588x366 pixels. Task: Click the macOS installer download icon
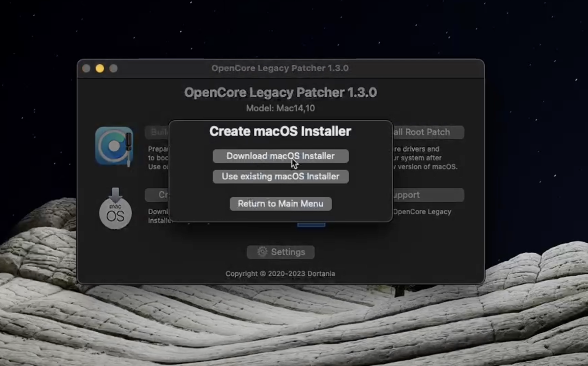[115, 209]
